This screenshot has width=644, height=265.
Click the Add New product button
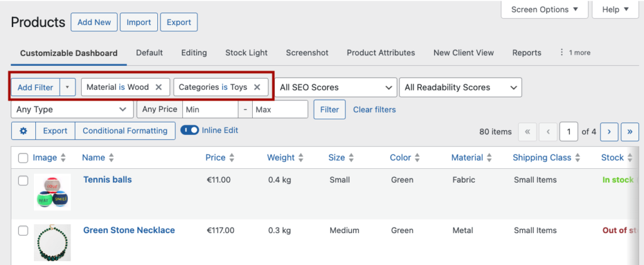point(94,22)
